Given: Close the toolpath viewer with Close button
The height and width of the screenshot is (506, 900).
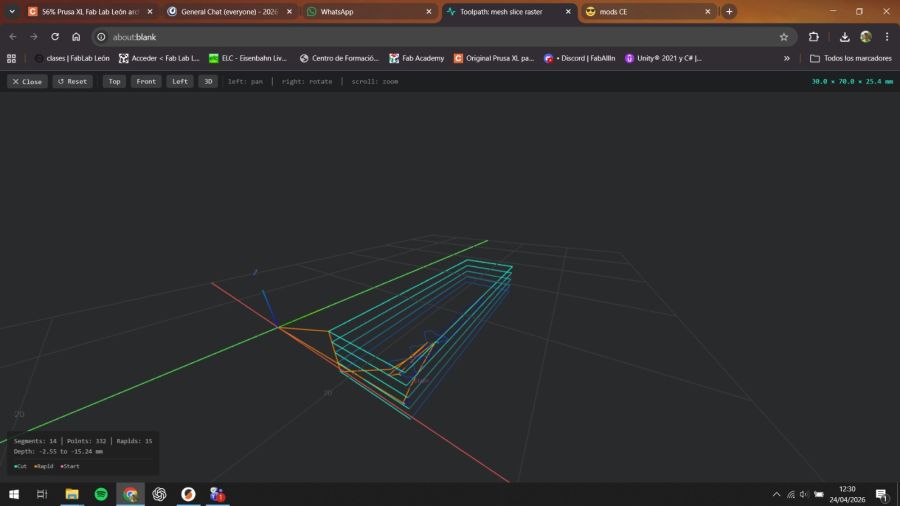Looking at the screenshot, I should 27,81.
